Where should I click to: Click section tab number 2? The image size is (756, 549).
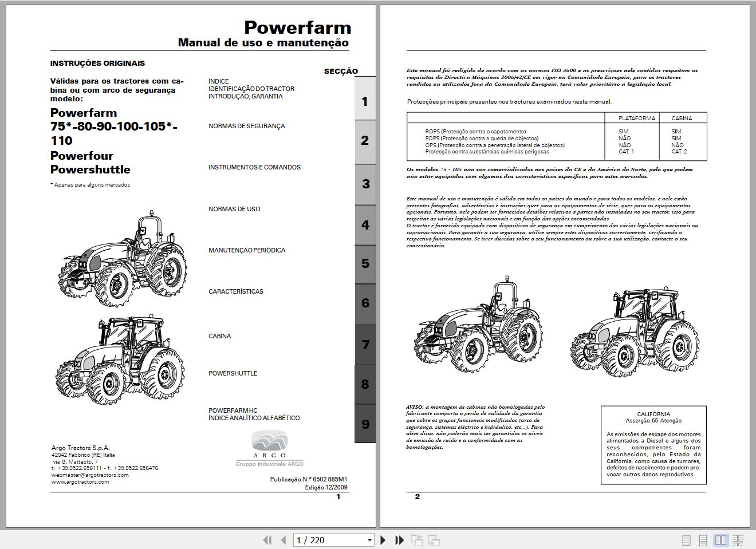coord(365,142)
